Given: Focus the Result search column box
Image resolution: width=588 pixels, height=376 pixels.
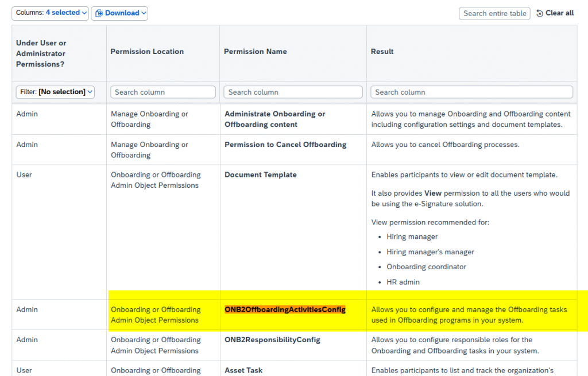Looking at the screenshot, I should pyautogui.click(x=471, y=92).
